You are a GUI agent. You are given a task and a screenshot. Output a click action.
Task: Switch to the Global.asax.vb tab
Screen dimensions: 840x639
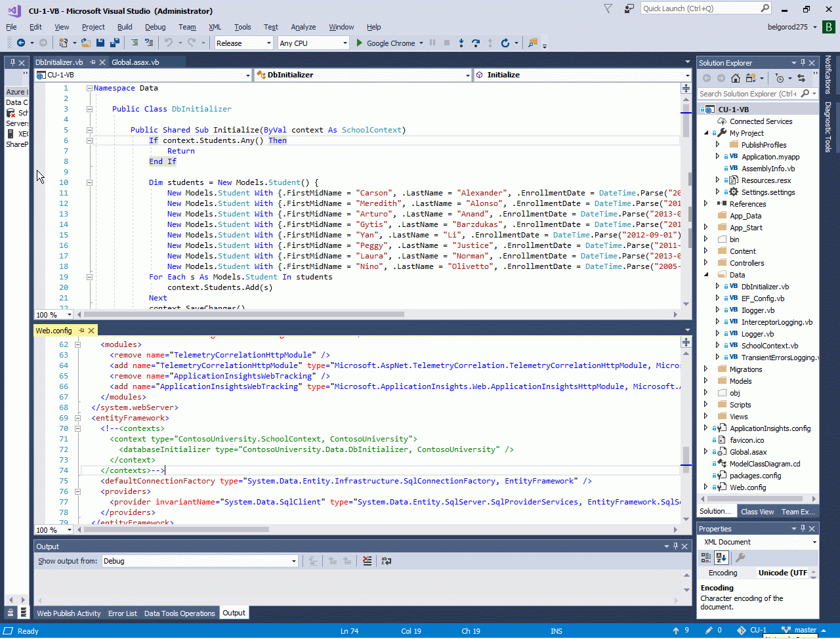click(135, 62)
